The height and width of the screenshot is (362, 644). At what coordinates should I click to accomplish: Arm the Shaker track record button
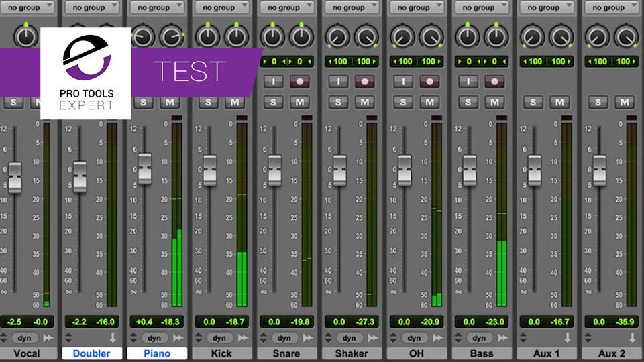point(365,82)
